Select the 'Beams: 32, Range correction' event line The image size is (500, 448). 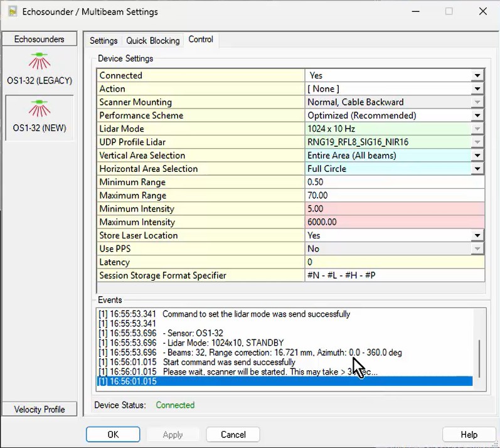click(x=282, y=353)
